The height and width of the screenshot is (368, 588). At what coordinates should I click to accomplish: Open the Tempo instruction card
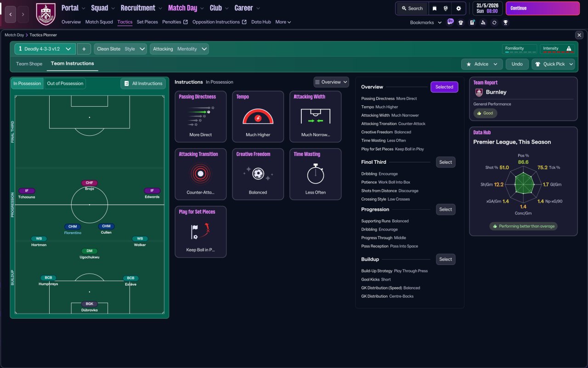pos(258,116)
